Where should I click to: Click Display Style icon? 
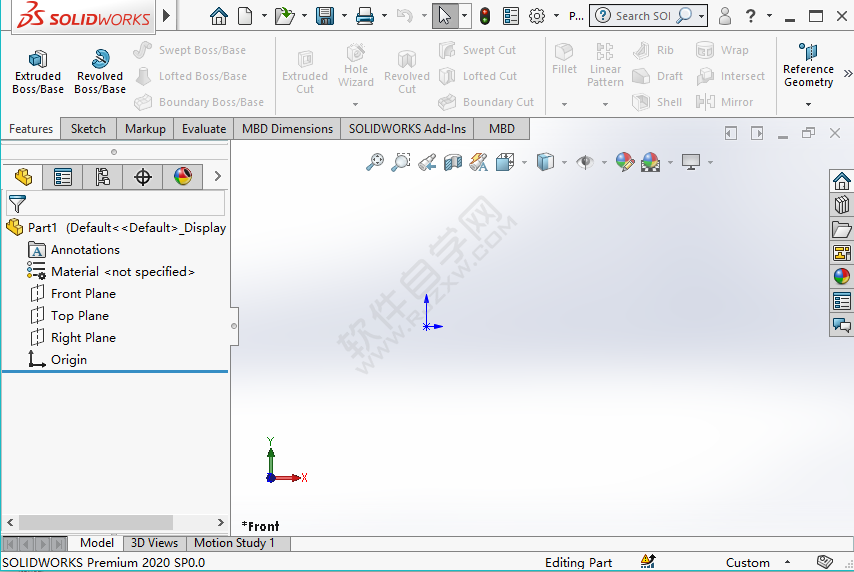[x=545, y=162]
